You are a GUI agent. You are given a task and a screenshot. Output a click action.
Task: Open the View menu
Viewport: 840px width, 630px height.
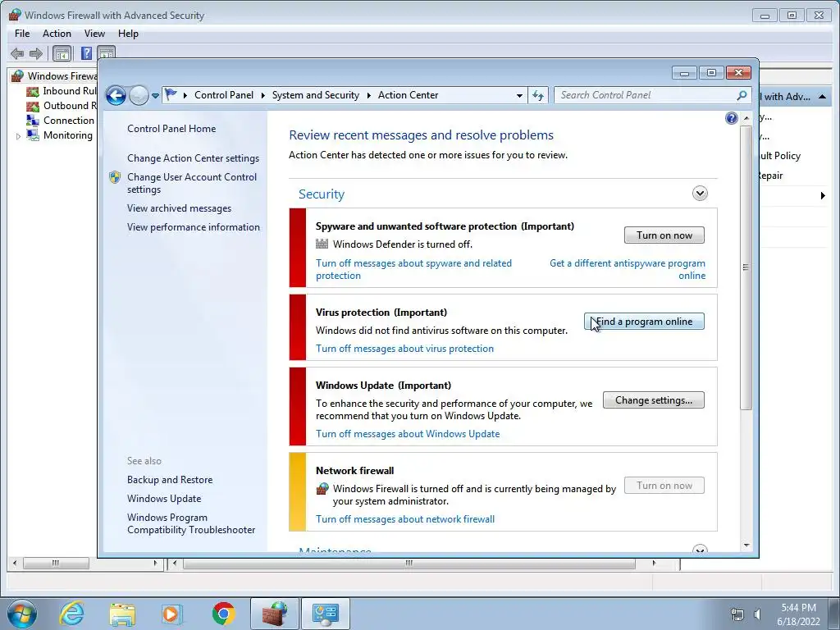coord(94,34)
